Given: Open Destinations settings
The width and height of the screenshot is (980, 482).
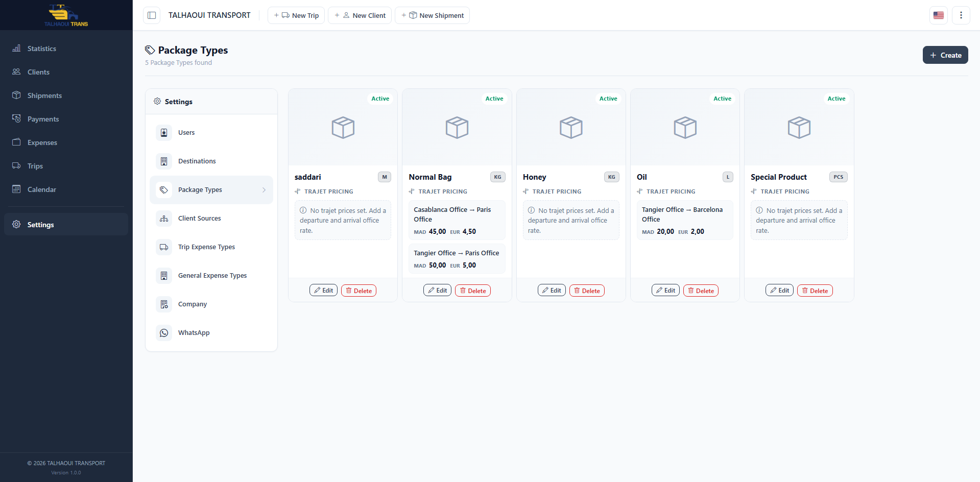Looking at the screenshot, I should (x=211, y=161).
